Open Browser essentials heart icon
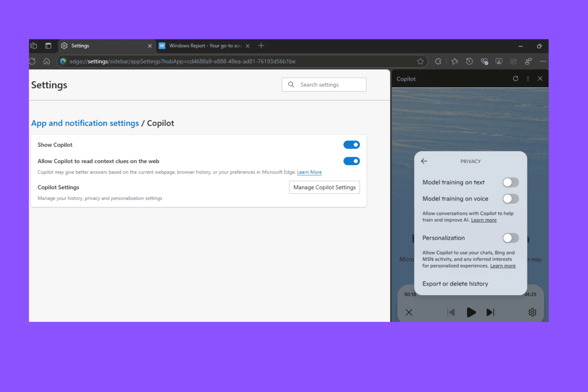This screenshot has height=392, width=588. pos(484,61)
